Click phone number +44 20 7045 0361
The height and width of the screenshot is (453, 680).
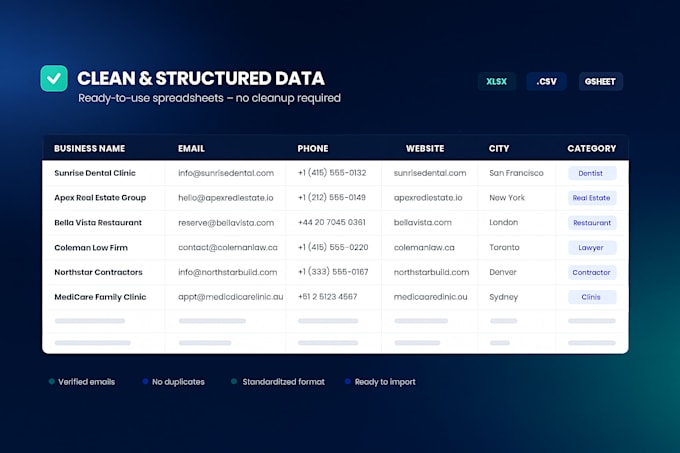(x=332, y=222)
